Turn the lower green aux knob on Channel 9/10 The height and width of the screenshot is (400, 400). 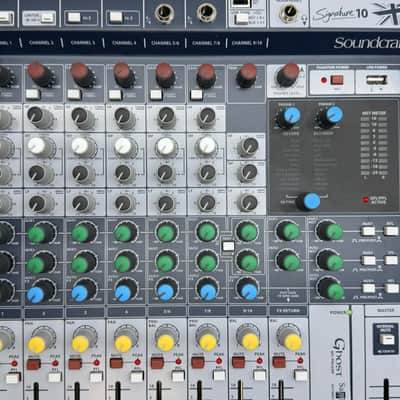(248, 261)
